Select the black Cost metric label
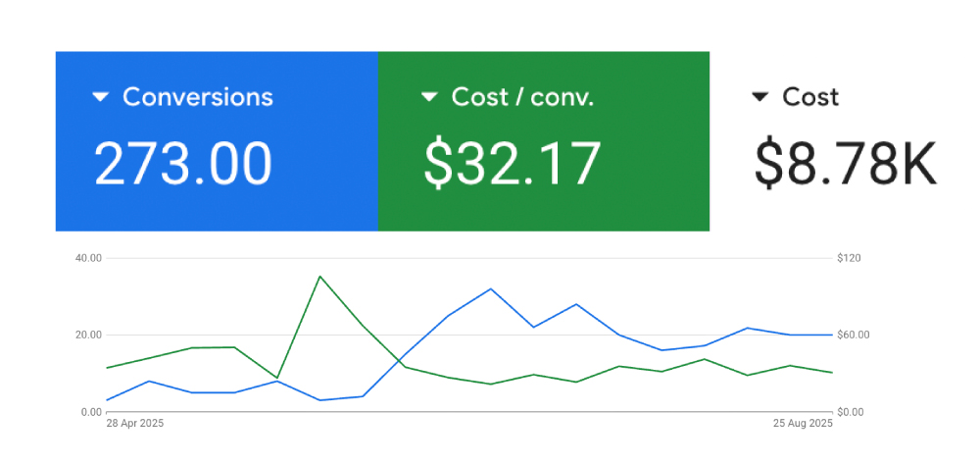980x465 pixels. click(x=810, y=97)
